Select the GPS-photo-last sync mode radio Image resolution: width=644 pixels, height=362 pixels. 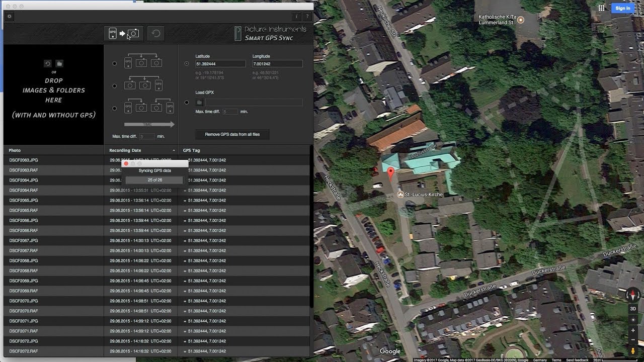coord(115,85)
